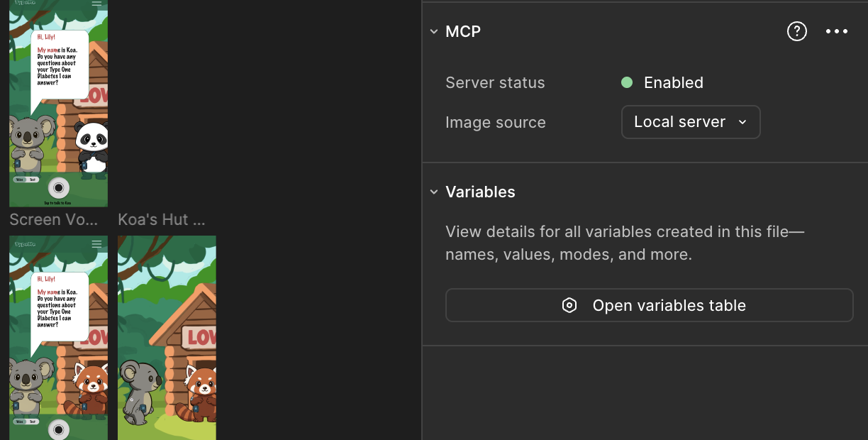
Task: Click the hamburger menu in the bottom-left screen thumbnail
Action: point(96,244)
